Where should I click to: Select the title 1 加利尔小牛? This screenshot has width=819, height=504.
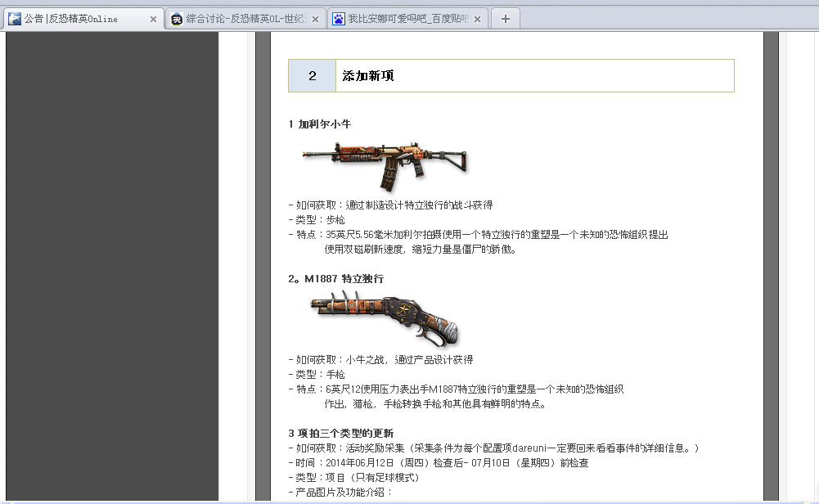(320, 124)
